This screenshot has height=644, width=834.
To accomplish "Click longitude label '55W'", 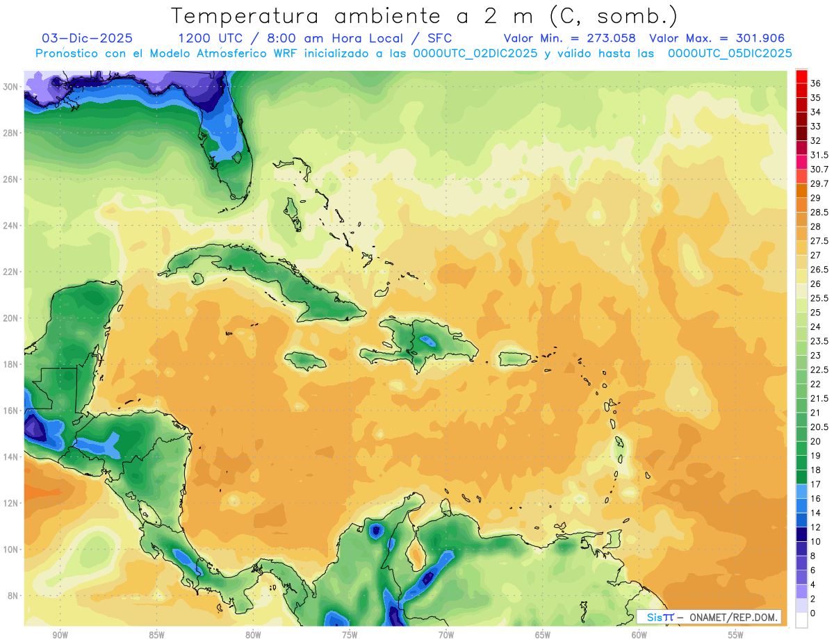I will [736, 636].
